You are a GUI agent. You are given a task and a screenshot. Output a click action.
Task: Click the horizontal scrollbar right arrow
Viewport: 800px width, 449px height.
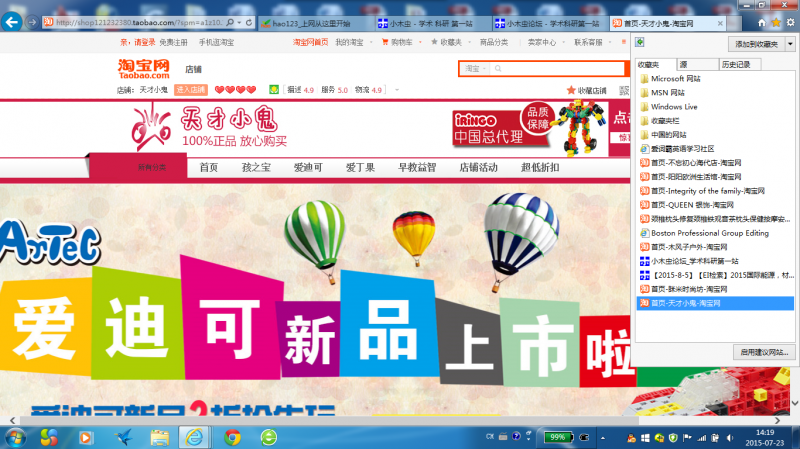[777, 420]
